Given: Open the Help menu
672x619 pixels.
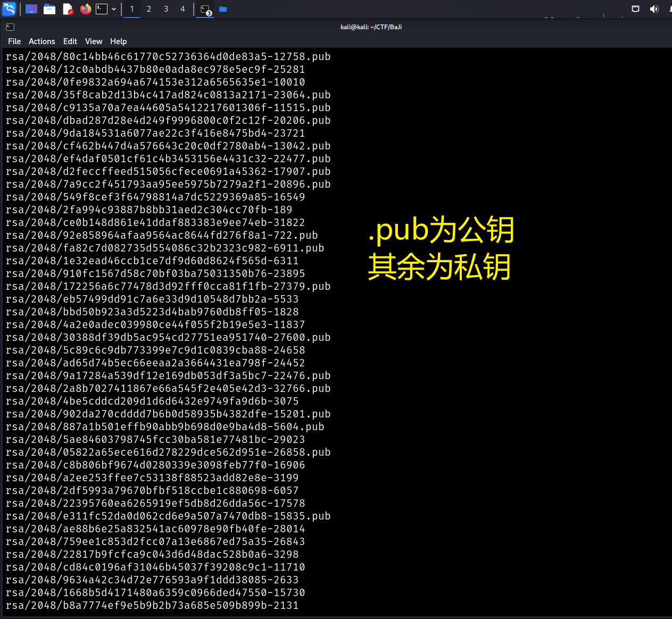Looking at the screenshot, I should pos(119,41).
